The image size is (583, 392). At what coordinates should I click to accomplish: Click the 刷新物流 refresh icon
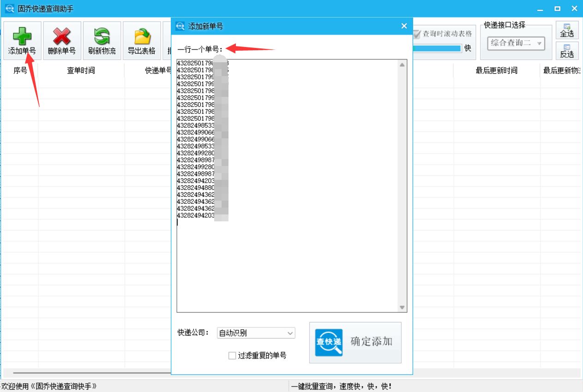[101, 35]
